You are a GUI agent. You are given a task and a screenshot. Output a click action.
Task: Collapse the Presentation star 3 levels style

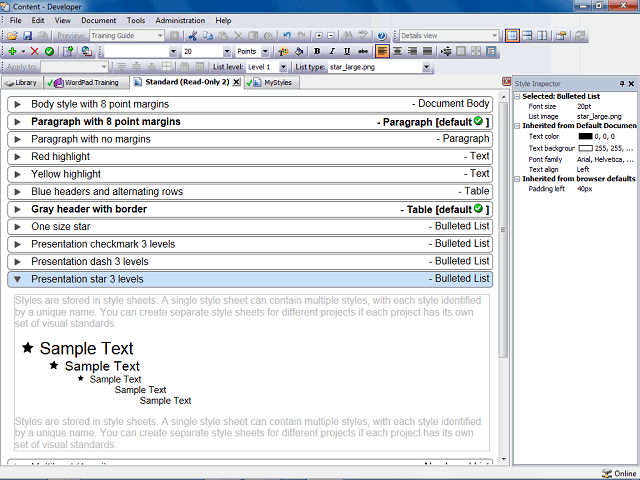[17, 279]
